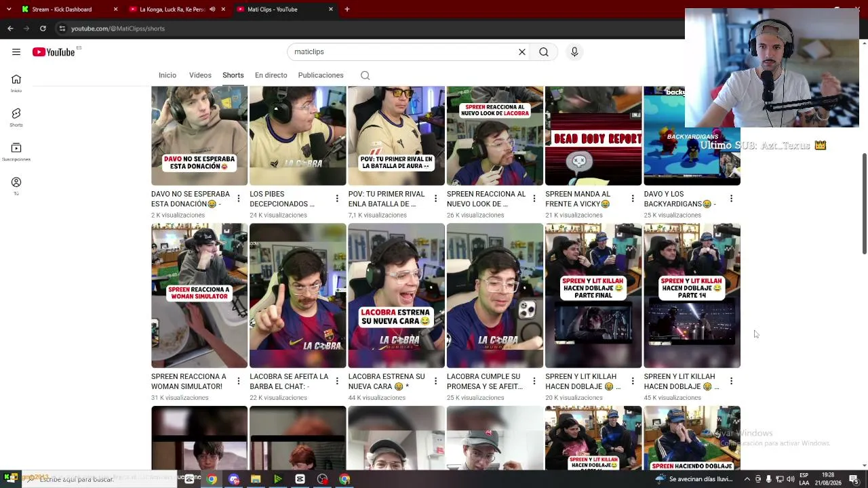Viewport: 868px width, 488px height.
Task: Open the green play-arrow taskbar app
Action: coord(278,479)
